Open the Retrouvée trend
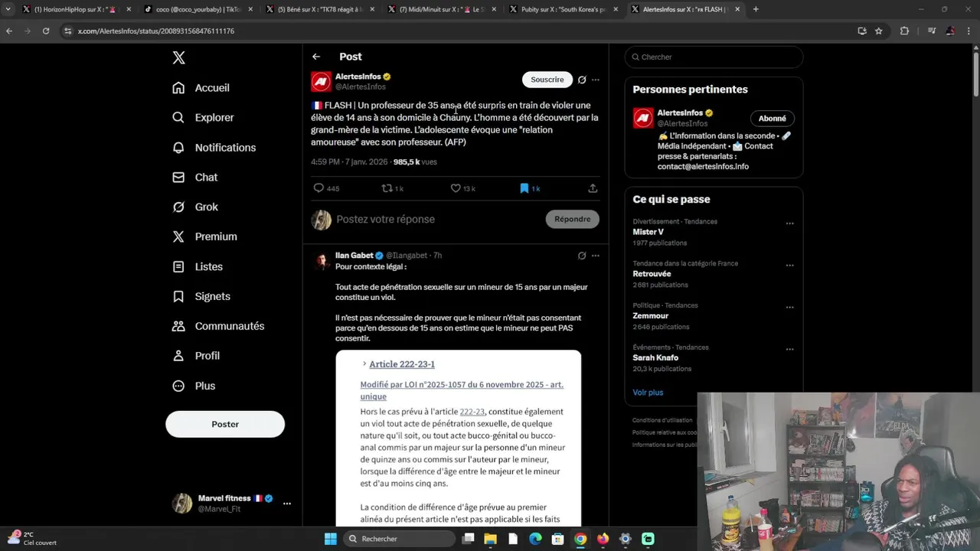Screen dimensions: 980x551 [652, 274]
